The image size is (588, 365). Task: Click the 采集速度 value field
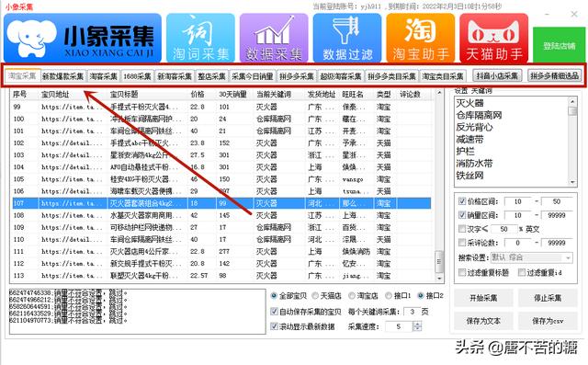pos(399,326)
